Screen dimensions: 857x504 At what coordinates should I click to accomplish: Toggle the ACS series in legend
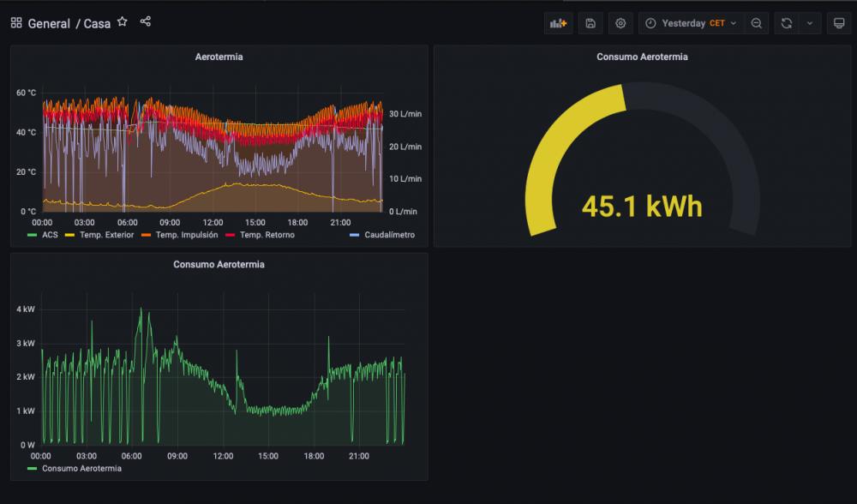pos(50,235)
